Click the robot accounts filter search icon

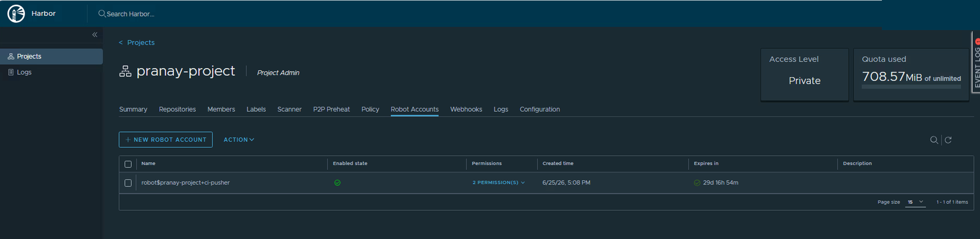tap(934, 140)
